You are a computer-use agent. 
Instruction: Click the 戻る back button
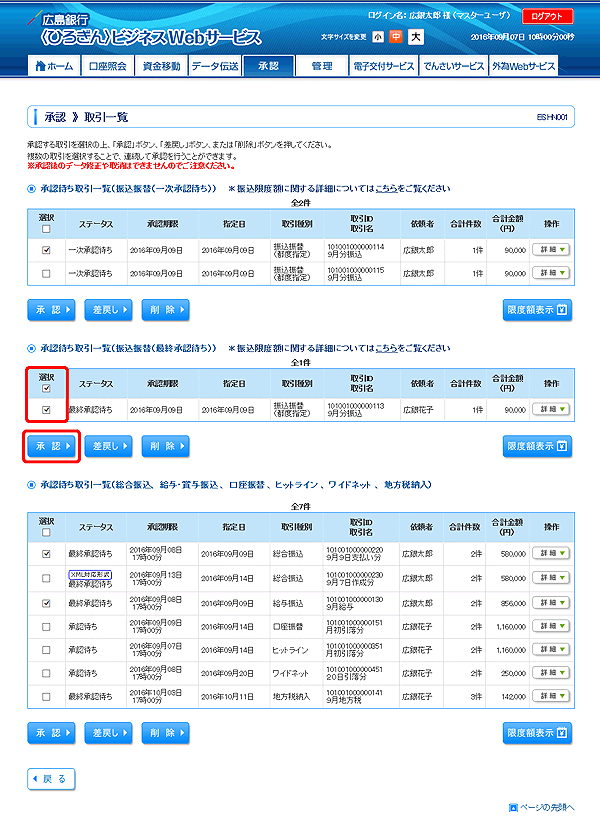point(50,778)
